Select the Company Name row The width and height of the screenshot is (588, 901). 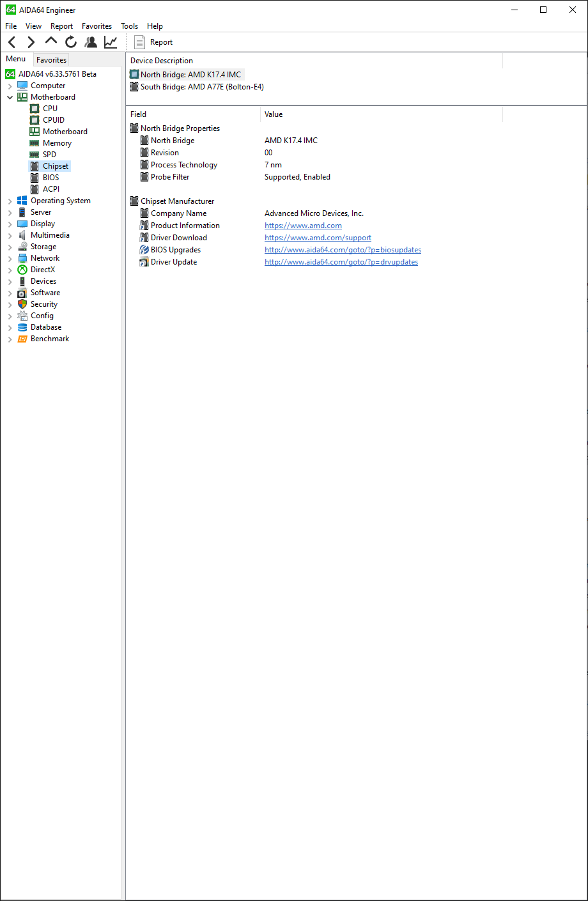(x=314, y=213)
